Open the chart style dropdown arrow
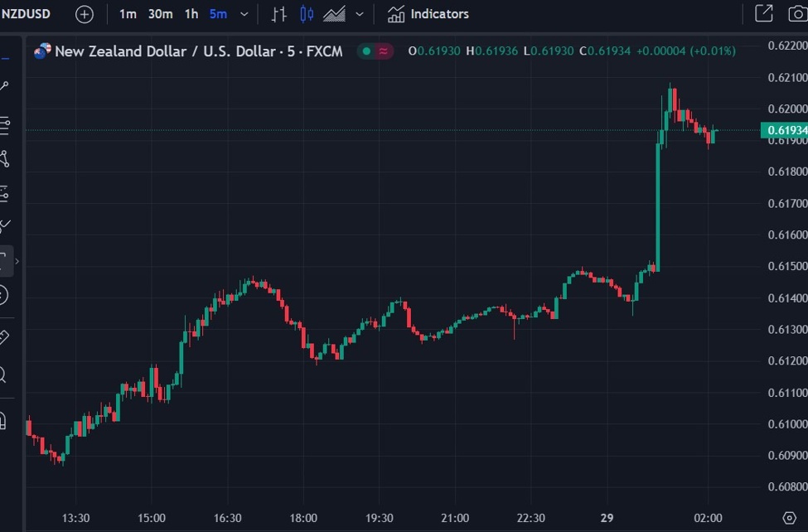The image size is (808, 532). pos(359,14)
